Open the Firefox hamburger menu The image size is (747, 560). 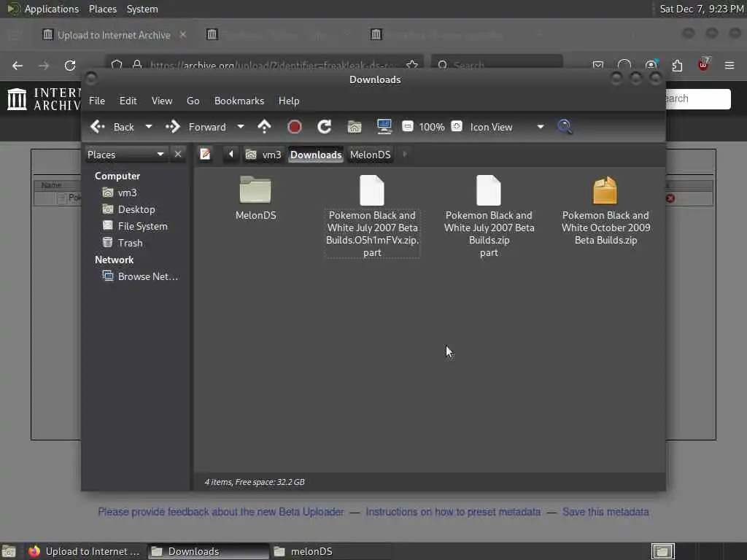pos(729,65)
